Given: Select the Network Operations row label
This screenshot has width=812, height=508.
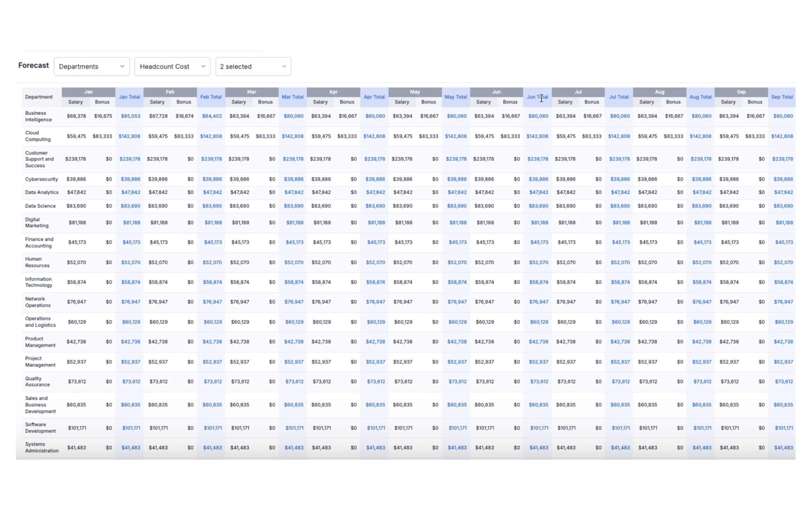Looking at the screenshot, I should click(x=38, y=302).
